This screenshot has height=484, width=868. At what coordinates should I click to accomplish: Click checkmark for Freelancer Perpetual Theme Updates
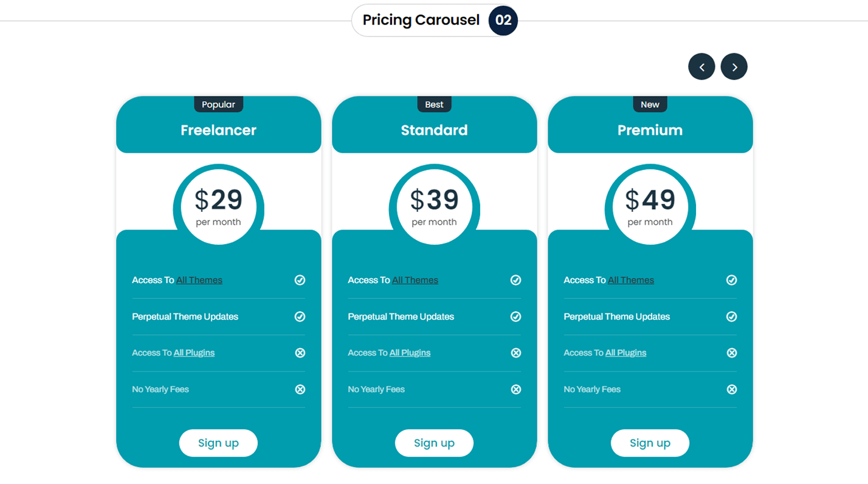coord(300,316)
